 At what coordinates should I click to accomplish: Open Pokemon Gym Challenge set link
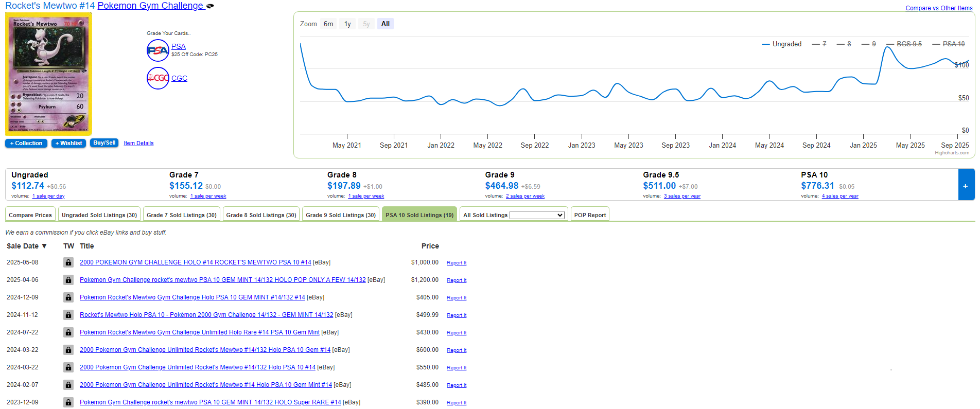150,6
